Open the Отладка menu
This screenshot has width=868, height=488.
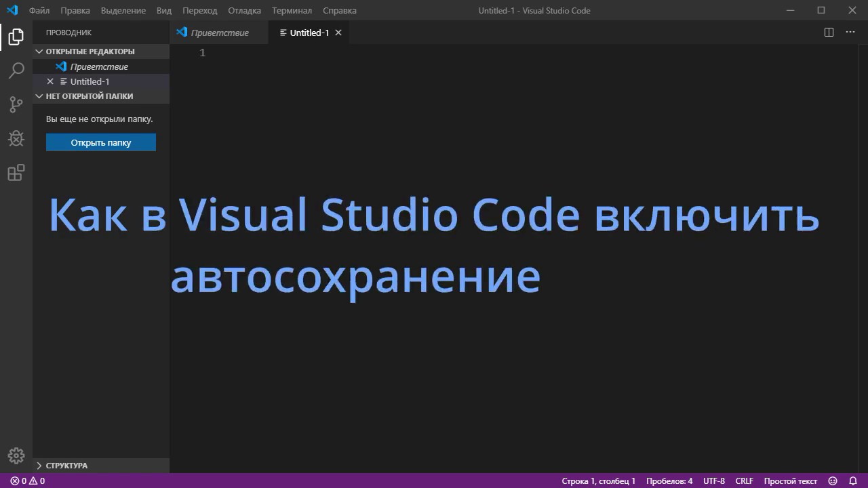click(244, 10)
